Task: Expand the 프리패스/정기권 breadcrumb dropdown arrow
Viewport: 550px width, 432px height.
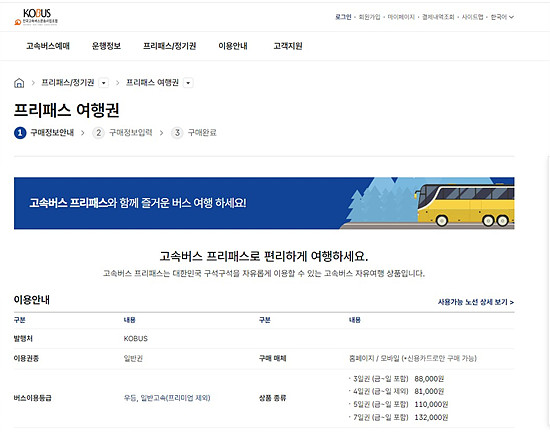Action: click(103, 83)
